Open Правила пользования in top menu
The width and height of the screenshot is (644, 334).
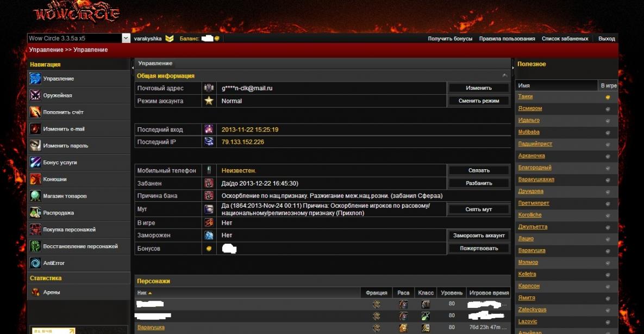pyautogui.click(x=507, y=39)
